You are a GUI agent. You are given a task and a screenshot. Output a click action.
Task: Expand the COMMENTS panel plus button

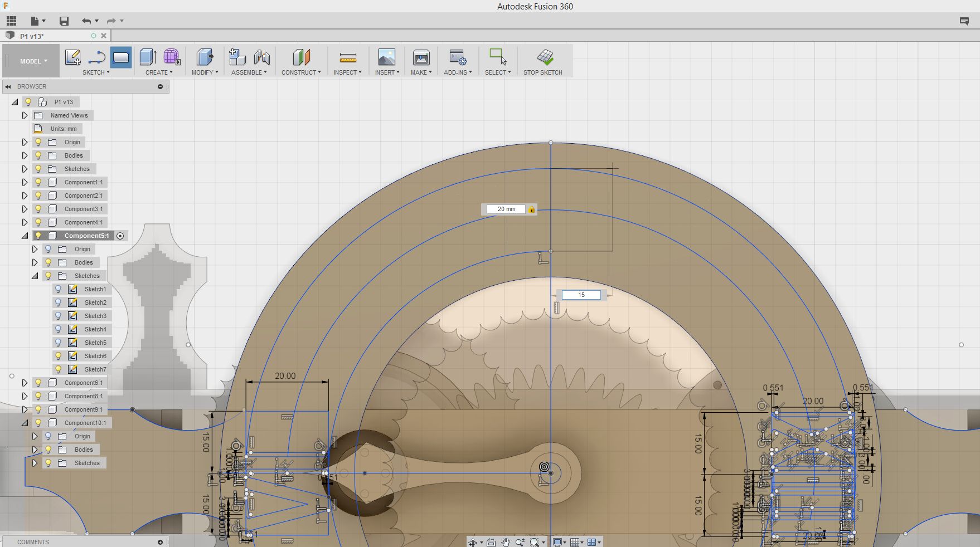[x=160, y=542]
